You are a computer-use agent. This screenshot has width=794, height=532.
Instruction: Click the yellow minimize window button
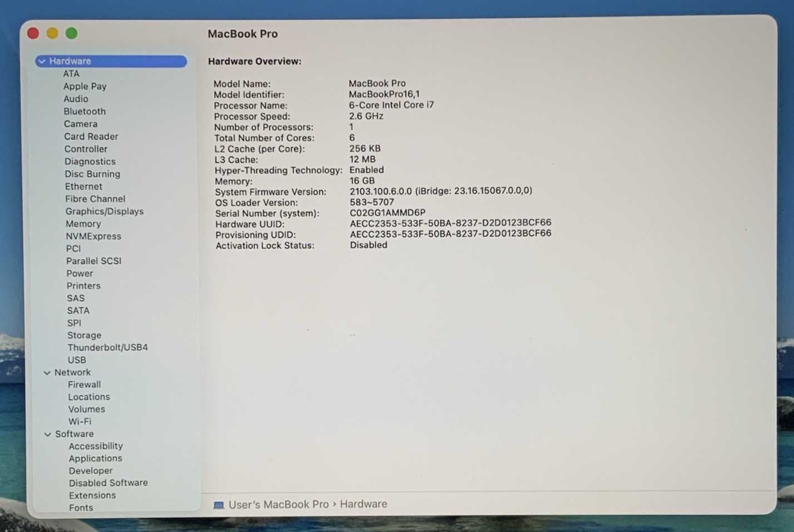tap(52, 33)
